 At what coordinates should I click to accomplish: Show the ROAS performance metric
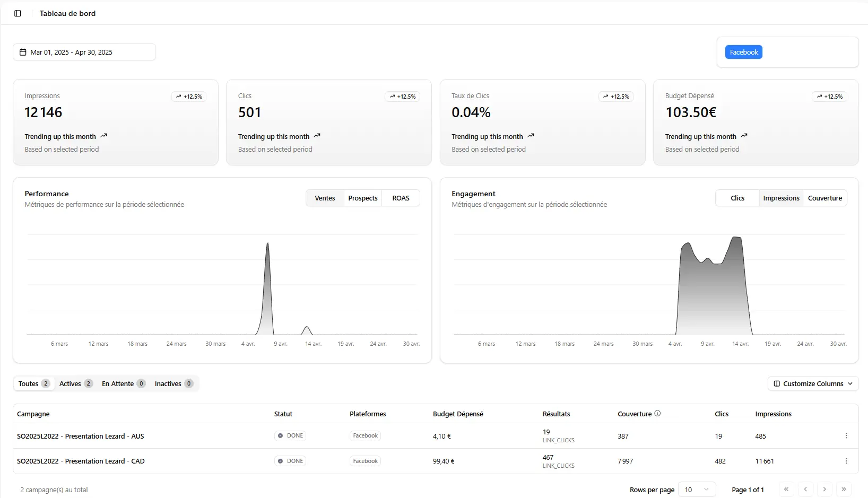point(401,198)
